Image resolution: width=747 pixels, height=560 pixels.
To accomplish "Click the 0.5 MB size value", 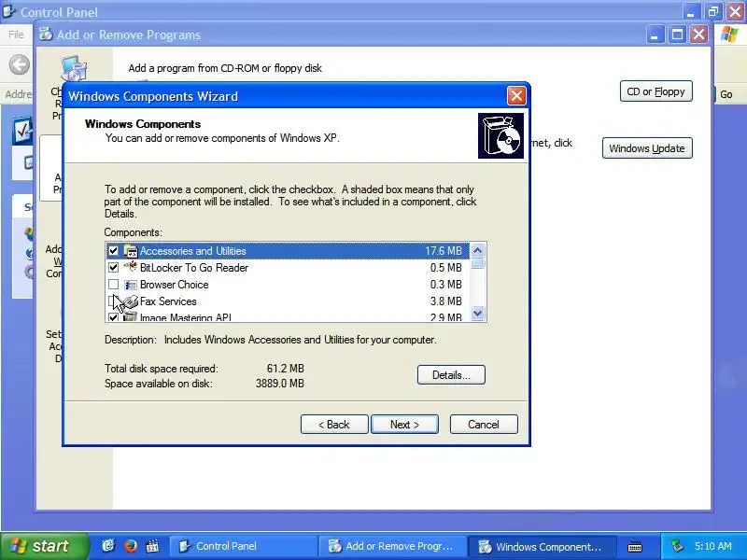I will click(446, 268).
